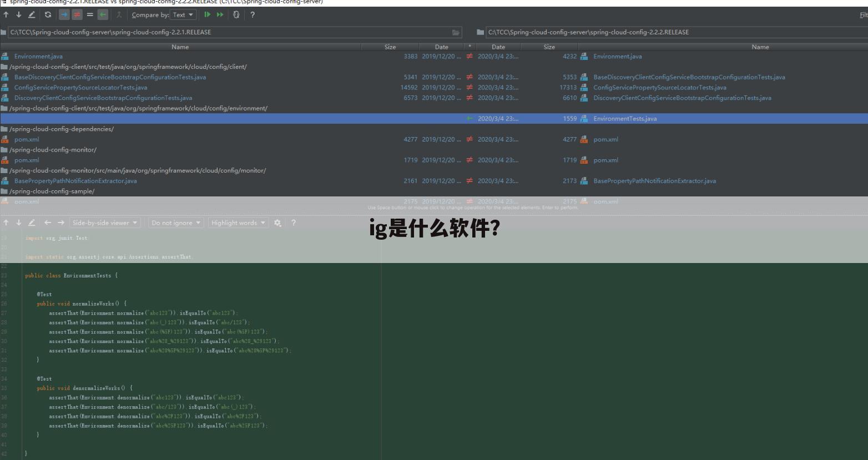Sort by left Date column header
Image resolution: width=868 pixels, height=460 pixels.
pos(441,47)
